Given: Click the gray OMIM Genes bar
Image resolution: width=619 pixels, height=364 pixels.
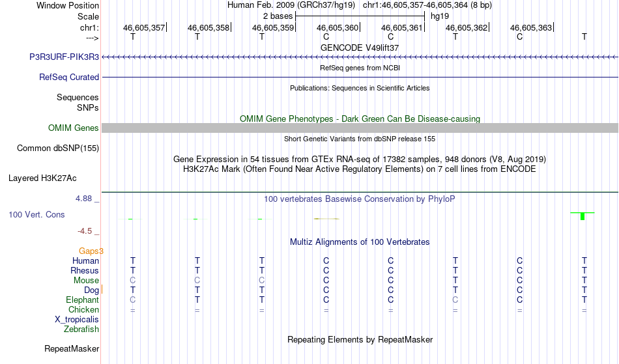Looking at the screenshot, I should click(x=360, y=128).
